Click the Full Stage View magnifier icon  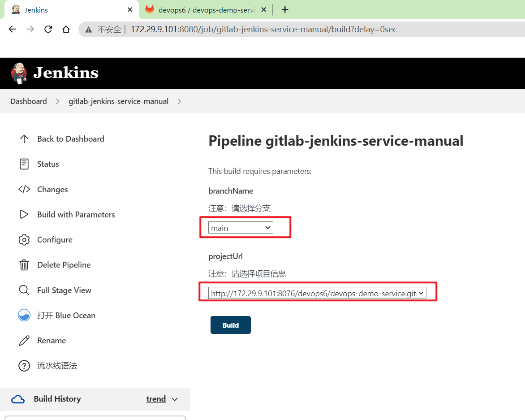[x=24, y=290]
